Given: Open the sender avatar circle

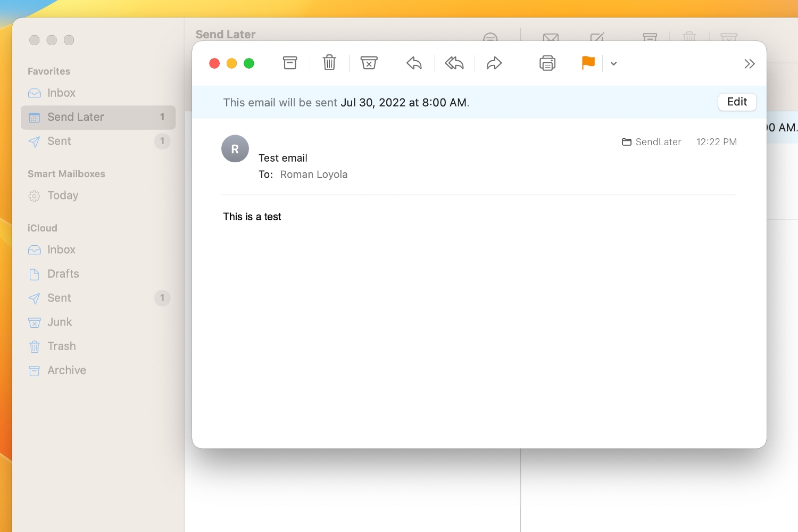Looking at the screenshot, I should click(235, 148).
